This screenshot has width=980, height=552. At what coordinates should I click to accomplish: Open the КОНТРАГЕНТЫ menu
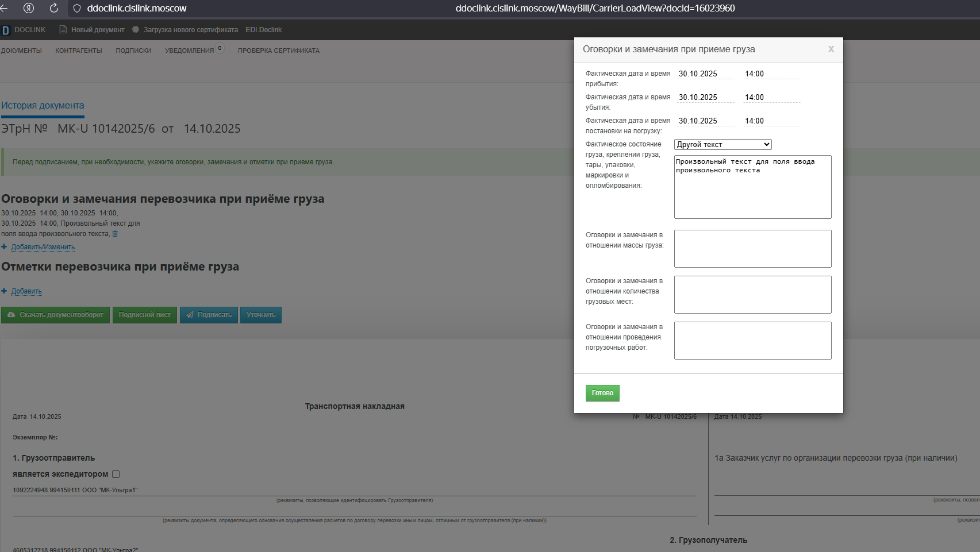(x=79, y=51)
